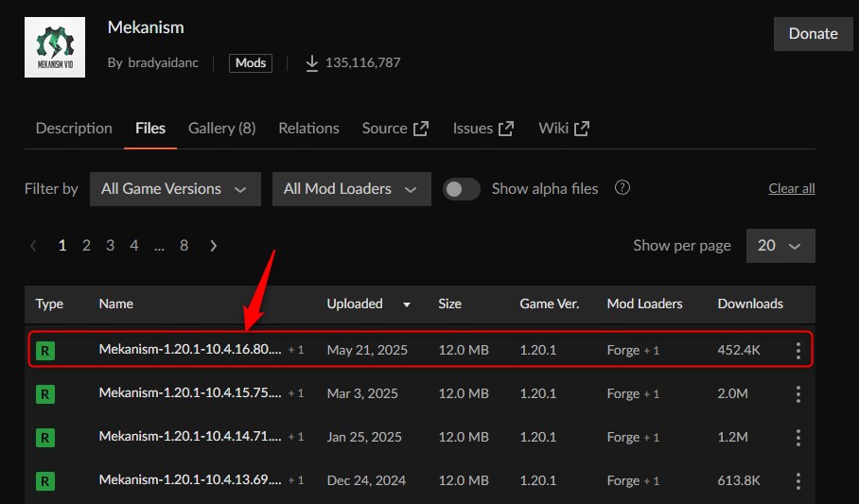This screenshot has width=859, height=504.
Task: Click release badge for Mekanism-1.20.1-10.4.14.71
Action: [x=45, y=438]
